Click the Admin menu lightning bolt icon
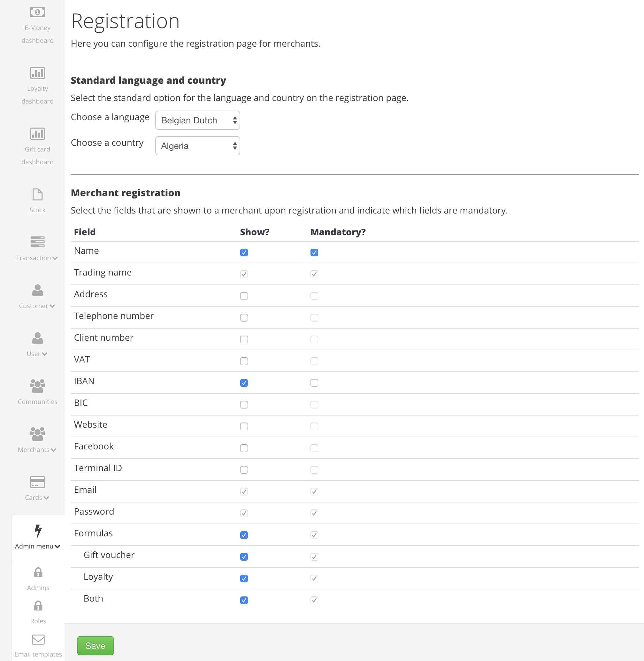The width and height of the screenshot is (644, 661). pyautogui.click(x=38, y=531)
